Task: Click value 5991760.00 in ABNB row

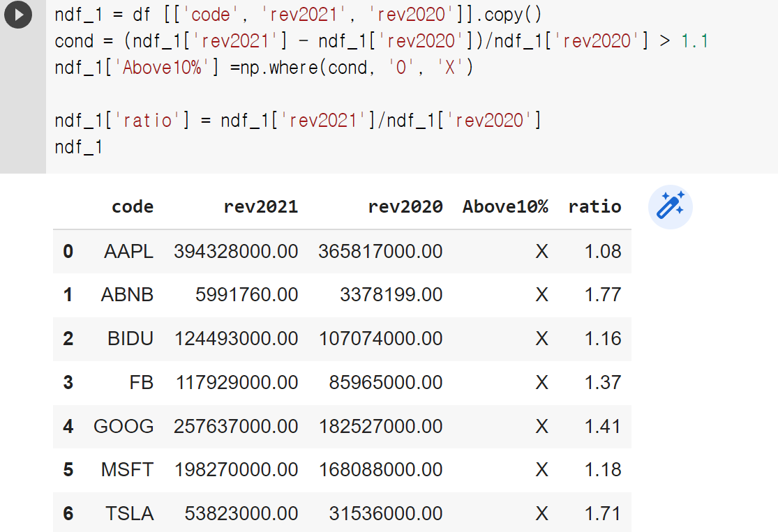Action: point(246,295)
